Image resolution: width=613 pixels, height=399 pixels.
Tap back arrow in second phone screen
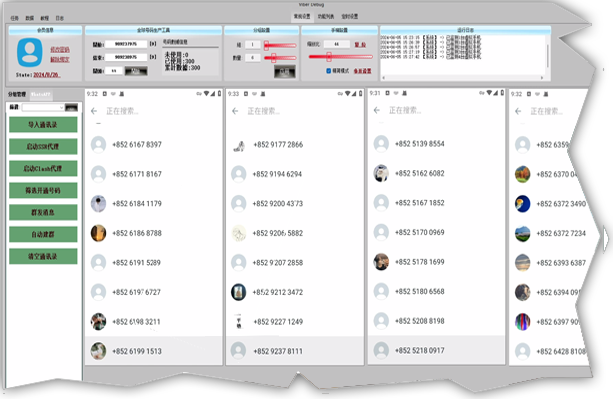tap(235, 111)
